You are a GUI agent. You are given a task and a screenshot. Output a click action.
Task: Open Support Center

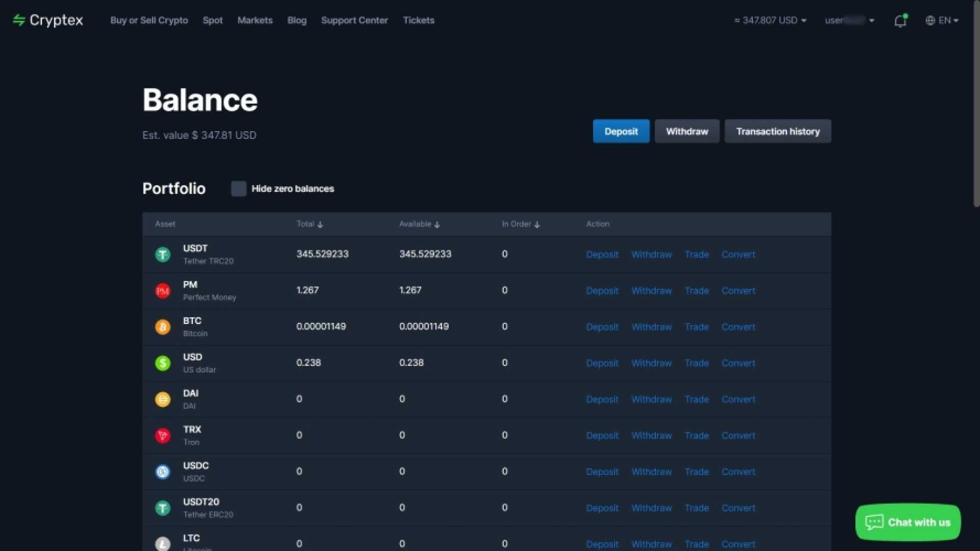354,20
